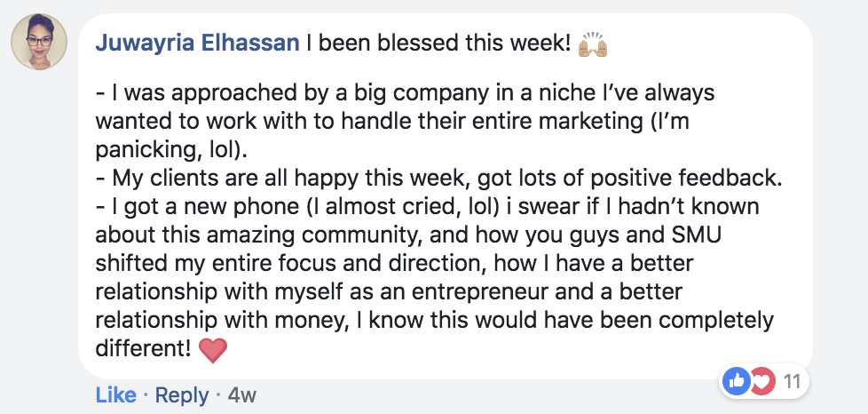868x414 pixels.
Task: Like the comment via the Like link
Action: tap(115, 395)
